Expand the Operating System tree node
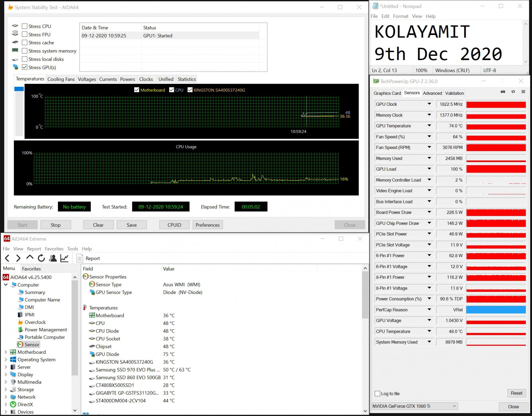The image size is (532, 416). [6, 359]
